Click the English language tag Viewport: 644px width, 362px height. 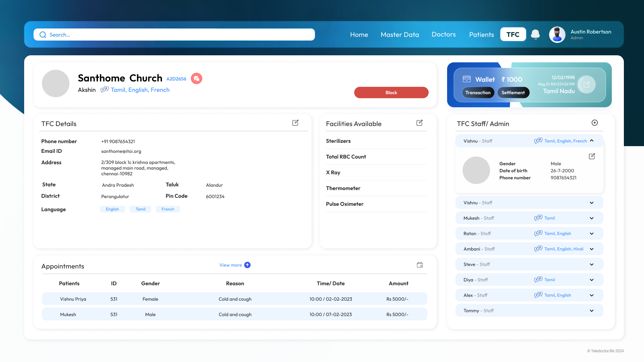[112, 209]
